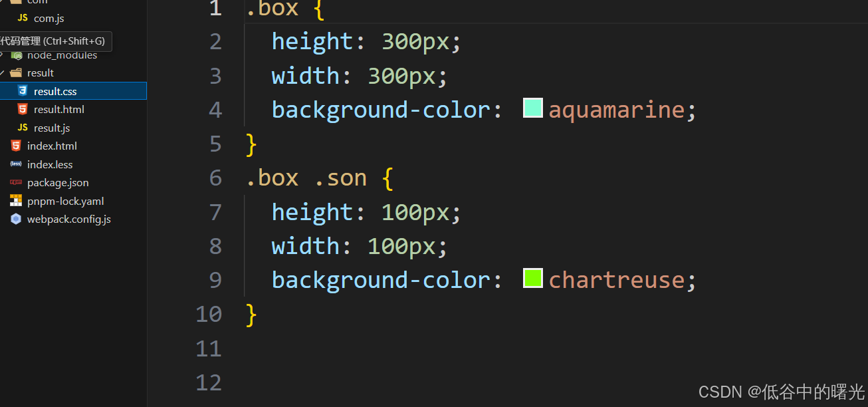Click line number 6 in the gutter

[x=215, y=178]
